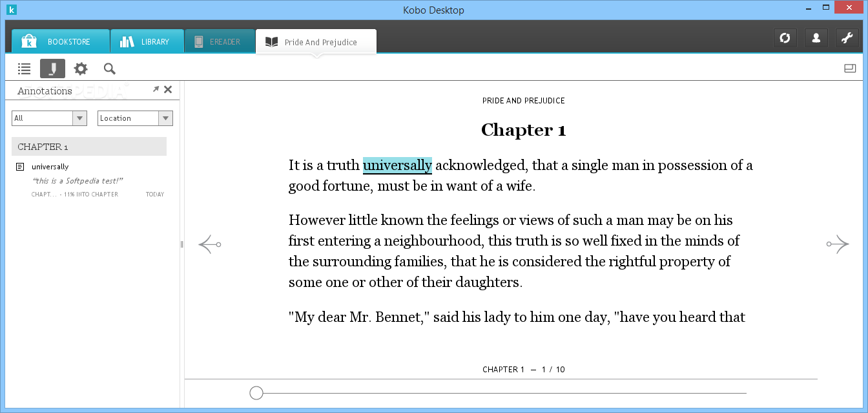Toggle the annotations highlighter tool

click(52, 69)
